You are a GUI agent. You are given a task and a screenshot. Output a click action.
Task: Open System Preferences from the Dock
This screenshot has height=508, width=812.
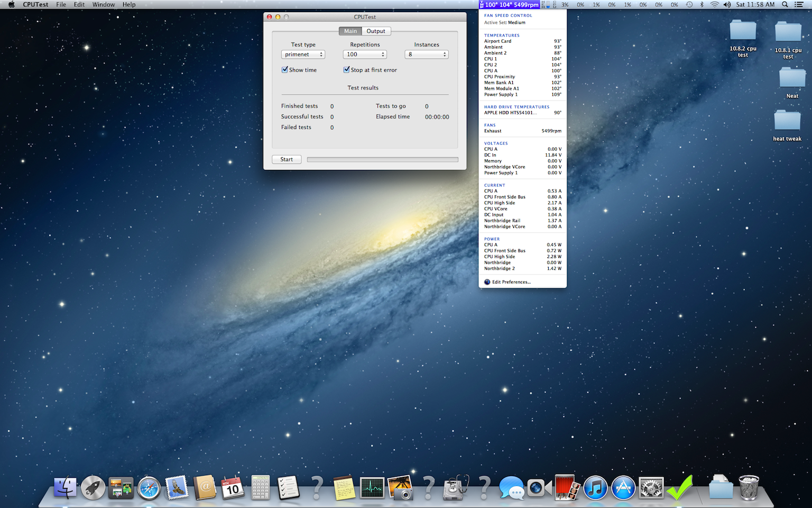click(x=651, y=487)
